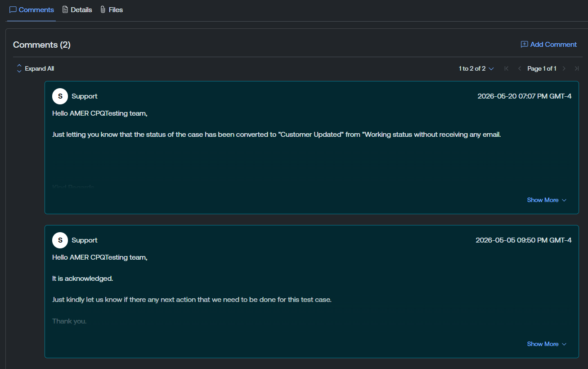Show more of the 2026-05-05 comment
This screenshot has width=588, height=369.
click(x=547, y=344)
